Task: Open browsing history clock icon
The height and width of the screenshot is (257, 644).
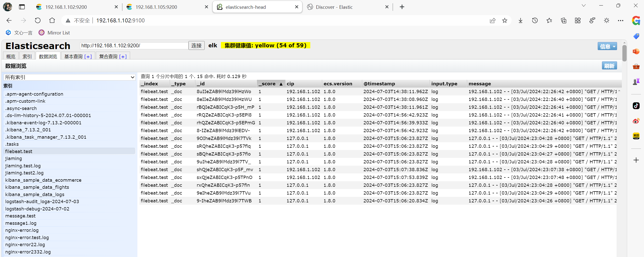Action: 535,21
